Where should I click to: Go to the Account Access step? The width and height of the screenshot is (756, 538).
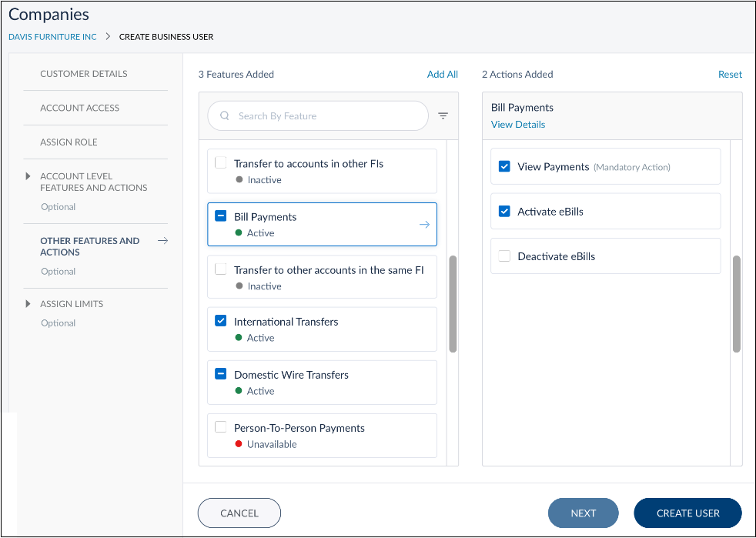pos(80,108)
